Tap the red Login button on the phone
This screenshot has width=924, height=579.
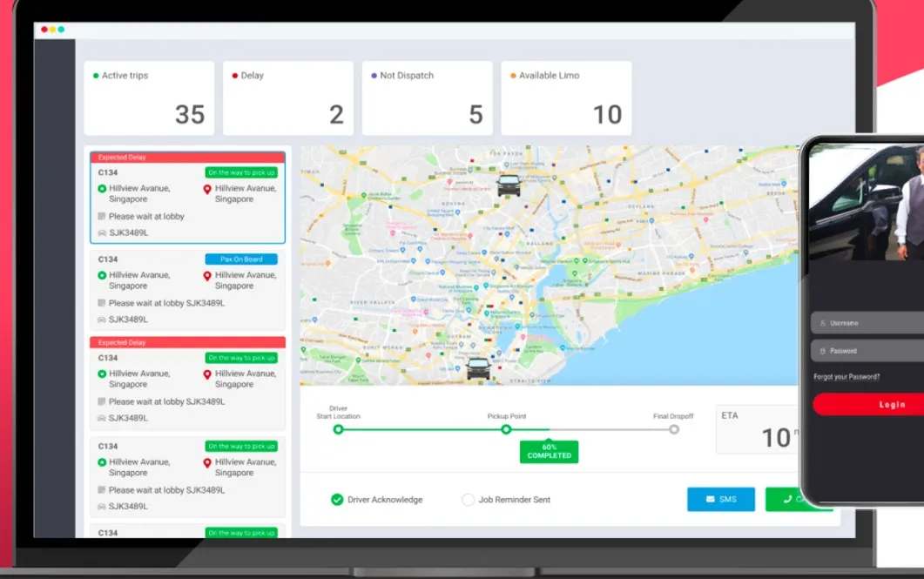[868, 405]
